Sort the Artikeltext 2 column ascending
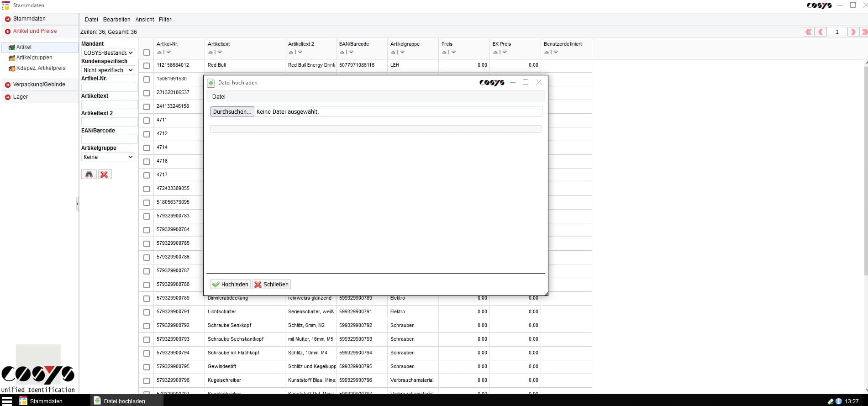 click(291, 52)
